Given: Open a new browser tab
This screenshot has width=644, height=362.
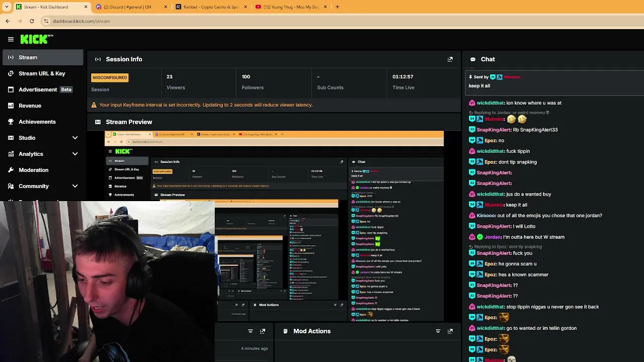Looking at the screenshot, I should [337, 7].
